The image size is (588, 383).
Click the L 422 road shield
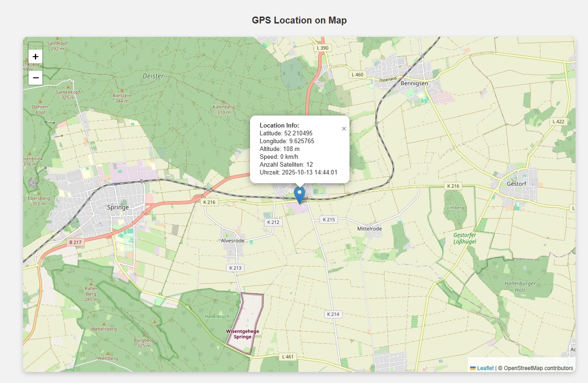click(x=558, y=122)
